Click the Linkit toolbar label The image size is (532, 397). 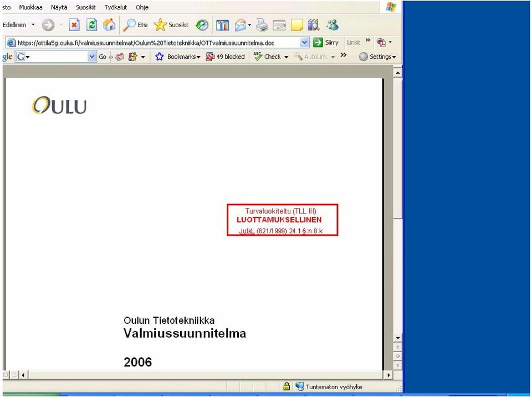(354, 43)
